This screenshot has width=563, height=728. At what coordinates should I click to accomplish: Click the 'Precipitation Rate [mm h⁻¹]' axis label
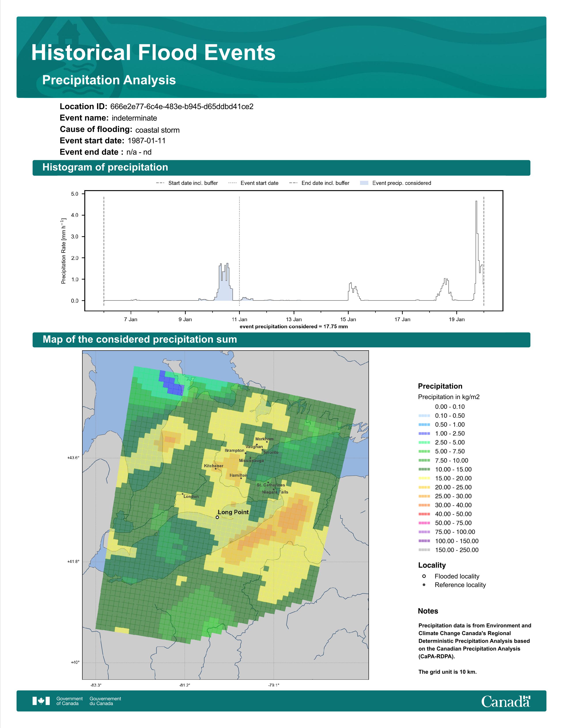pyautogui.click(x=63, y=251)
